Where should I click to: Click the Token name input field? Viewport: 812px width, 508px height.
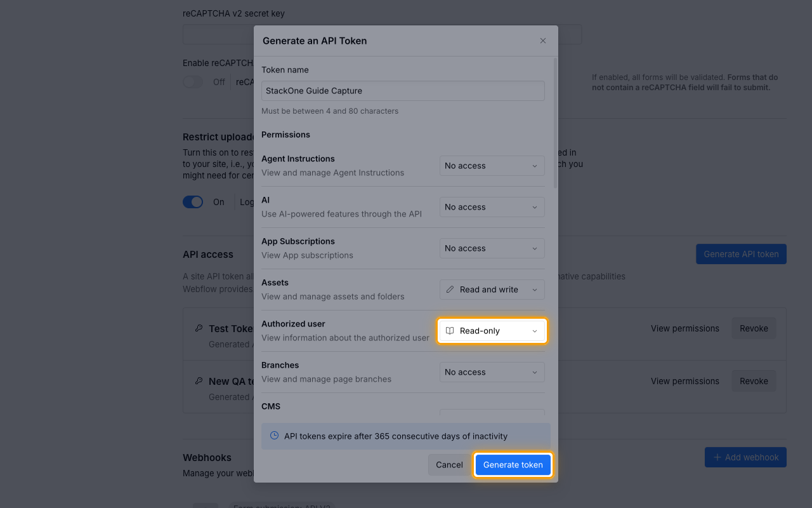point(403,91)
